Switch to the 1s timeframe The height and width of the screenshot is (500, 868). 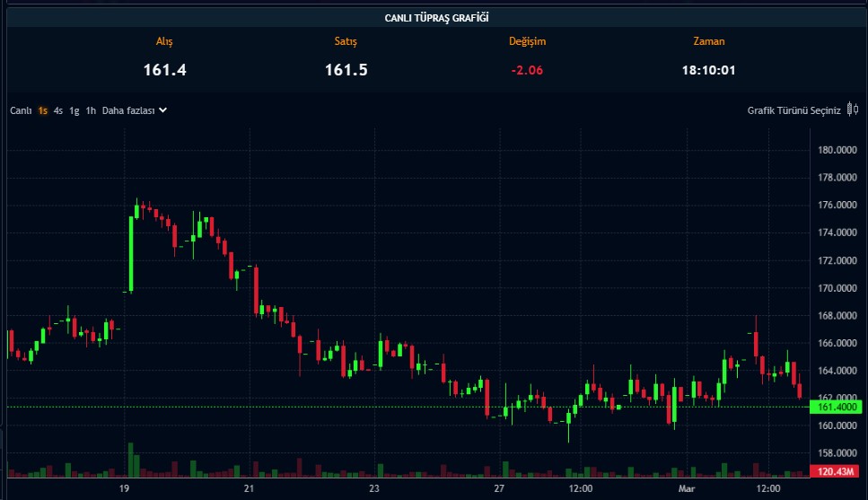42,110
